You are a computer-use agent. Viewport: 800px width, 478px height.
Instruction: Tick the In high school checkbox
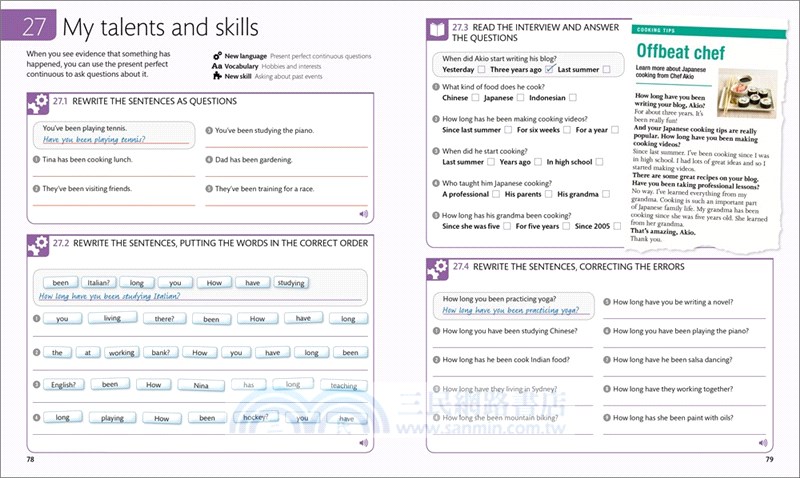(x=599, y=162)
